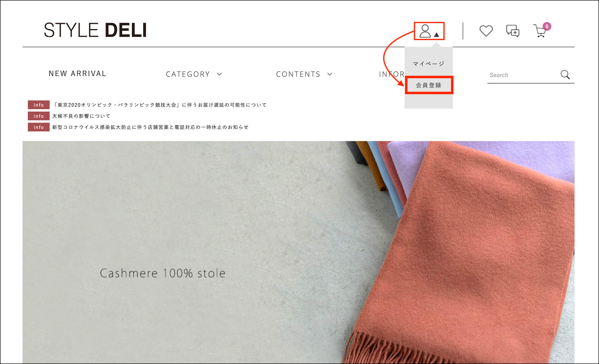Select マイページ in the account menu
Viewport: 599px width, 364px height.
pyautogui.click(x=429, y=64)
